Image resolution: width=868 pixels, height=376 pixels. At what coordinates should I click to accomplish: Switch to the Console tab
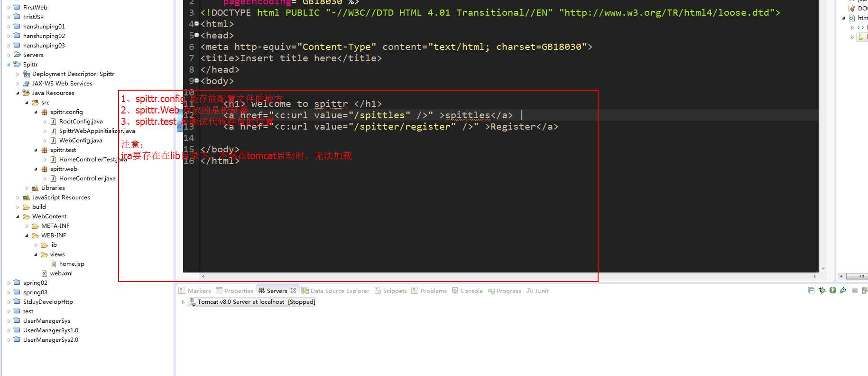pyautogui.click(x=467, y=291)
